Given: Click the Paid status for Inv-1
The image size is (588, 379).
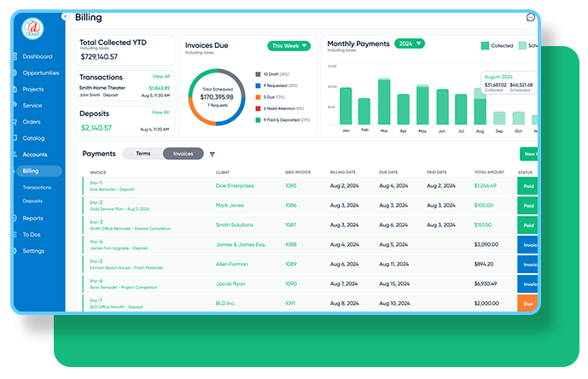Looking at the screenshot, I should tap(528, 186).
